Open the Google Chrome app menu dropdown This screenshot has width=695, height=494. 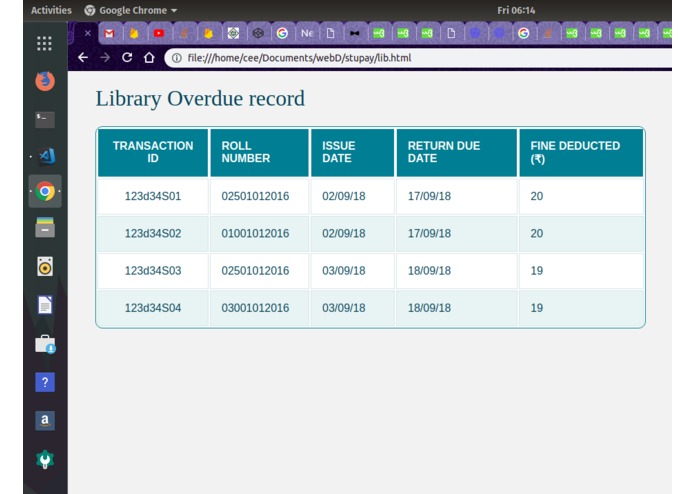click(x=131, y=10)
